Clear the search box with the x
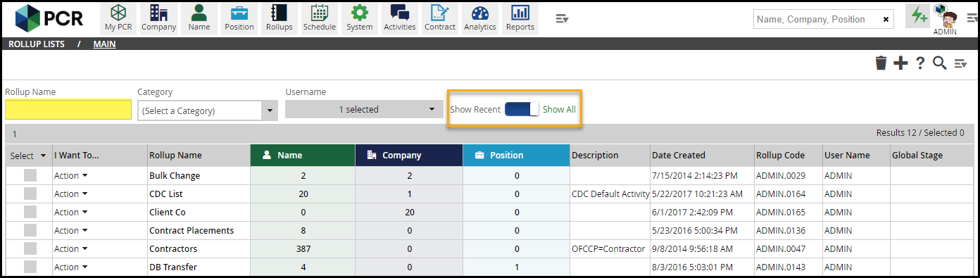 (x=886, y=20)
